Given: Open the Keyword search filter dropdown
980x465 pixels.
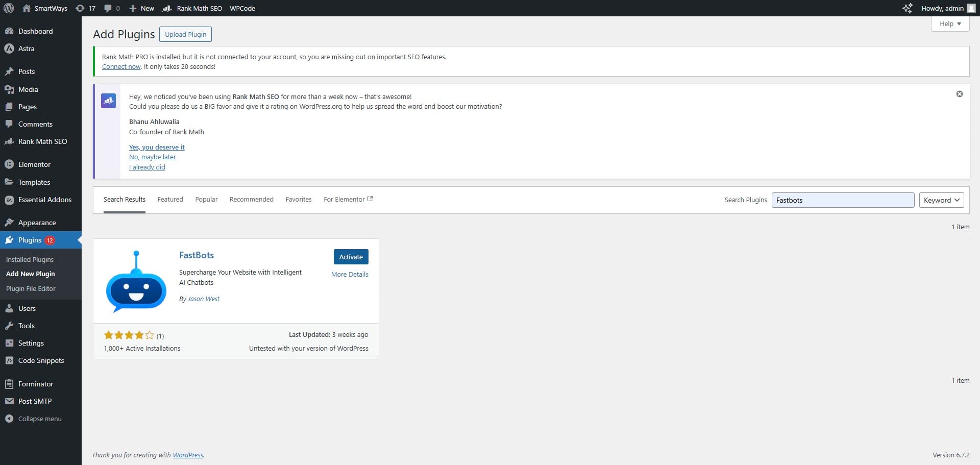Looking at the screenshot, I should click(941, 200).
